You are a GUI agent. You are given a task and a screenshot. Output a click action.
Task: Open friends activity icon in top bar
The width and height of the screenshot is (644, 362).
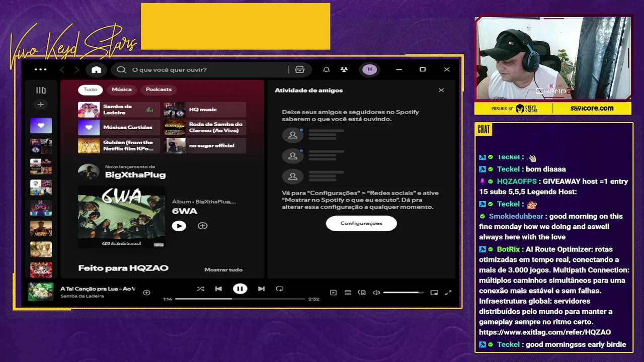[x=344, y=69]
